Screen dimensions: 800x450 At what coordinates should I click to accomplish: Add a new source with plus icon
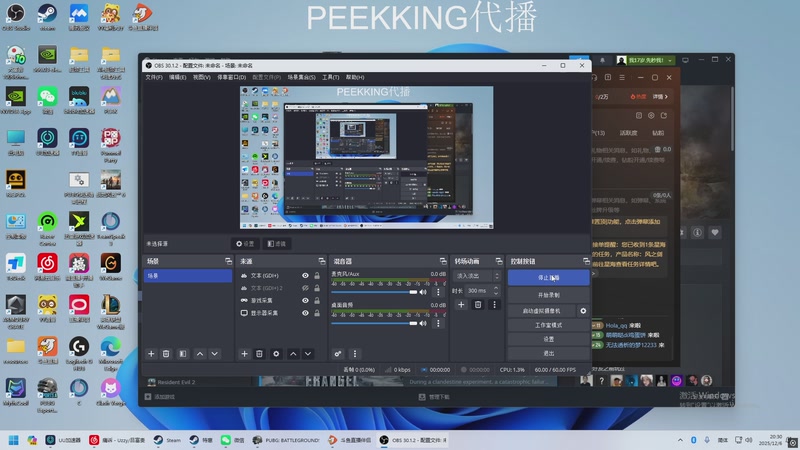(244, 354)
